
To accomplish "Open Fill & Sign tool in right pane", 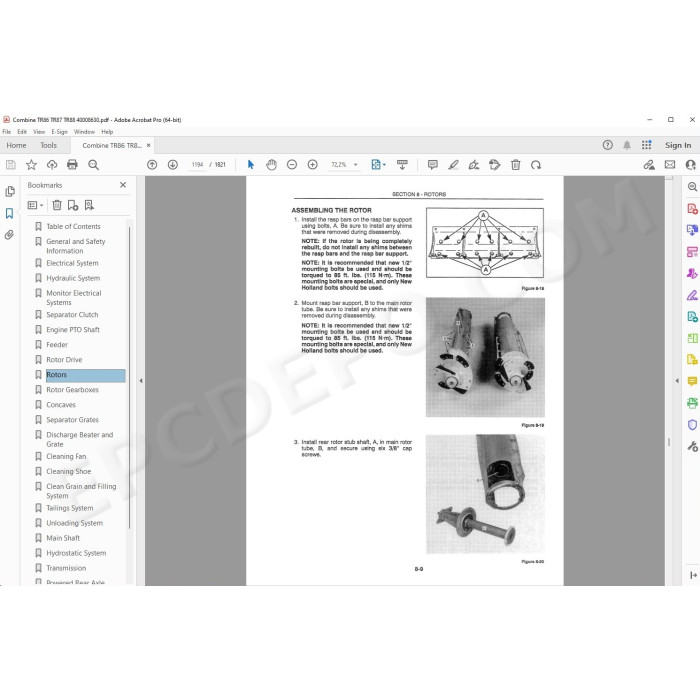I will coord(692,295).
